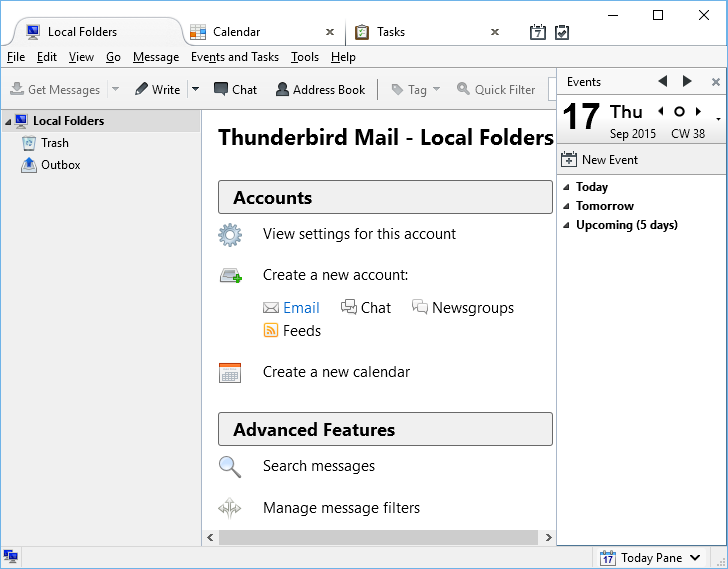The height and width of the screenshot is (569, 728).
Task: Click the icon beside Newsgroups
Action: click(420, 307)
